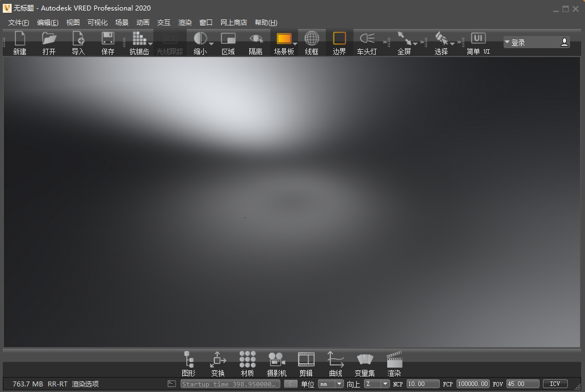Open the 渲染 menu in menu bar

tap(185, 22)
